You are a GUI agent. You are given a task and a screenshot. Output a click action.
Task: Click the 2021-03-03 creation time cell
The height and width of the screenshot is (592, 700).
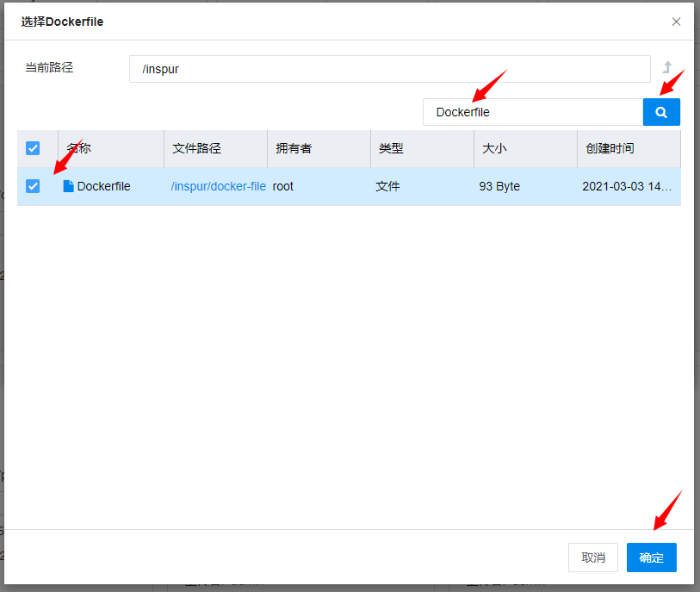(627, 186)
